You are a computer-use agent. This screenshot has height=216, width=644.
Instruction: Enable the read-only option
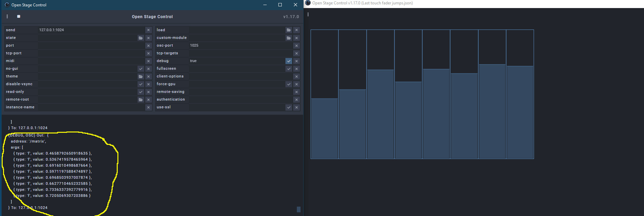(141, 92)
